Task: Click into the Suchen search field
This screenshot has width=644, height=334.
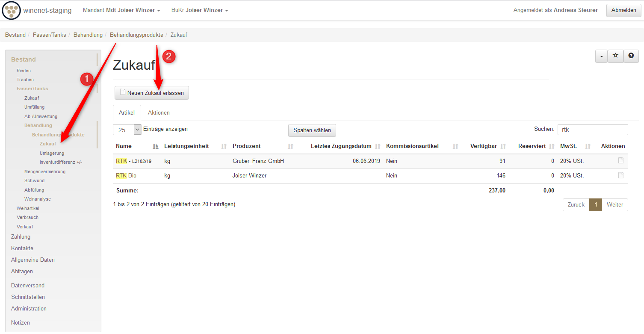Action: 592,130
